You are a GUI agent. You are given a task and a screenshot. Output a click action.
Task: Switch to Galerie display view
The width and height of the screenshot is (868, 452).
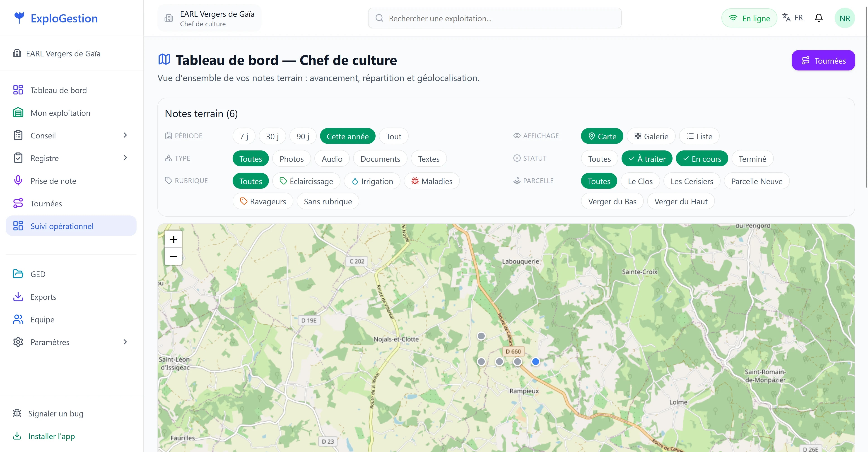point(651,136)
